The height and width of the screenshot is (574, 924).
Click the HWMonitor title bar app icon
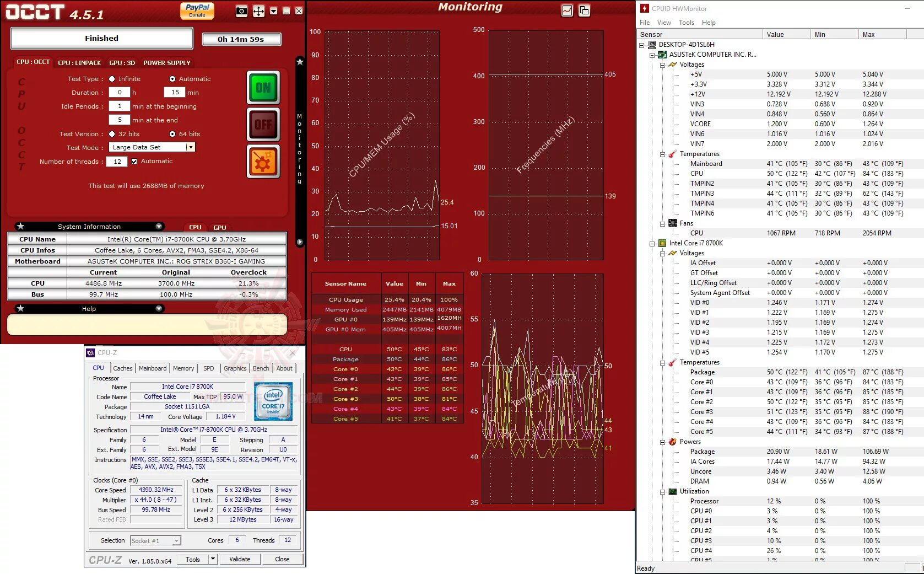tap(644, 8)
